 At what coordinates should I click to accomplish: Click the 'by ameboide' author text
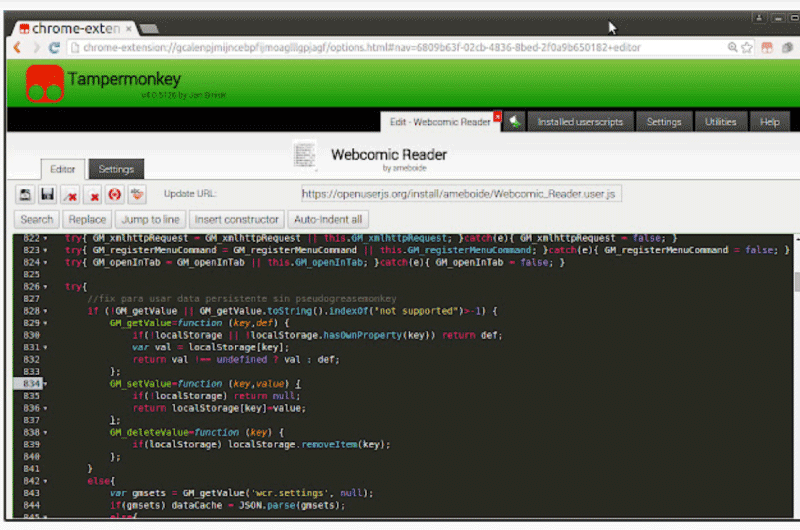405,168
